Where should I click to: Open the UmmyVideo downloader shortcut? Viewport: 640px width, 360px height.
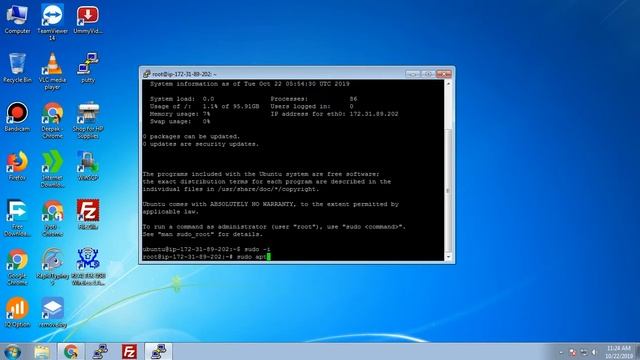(87, 19)
